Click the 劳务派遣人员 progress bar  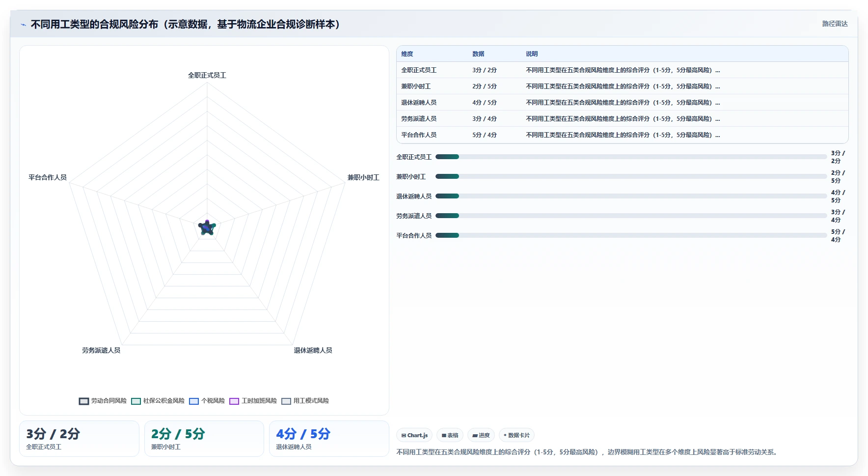pos(631,216)
